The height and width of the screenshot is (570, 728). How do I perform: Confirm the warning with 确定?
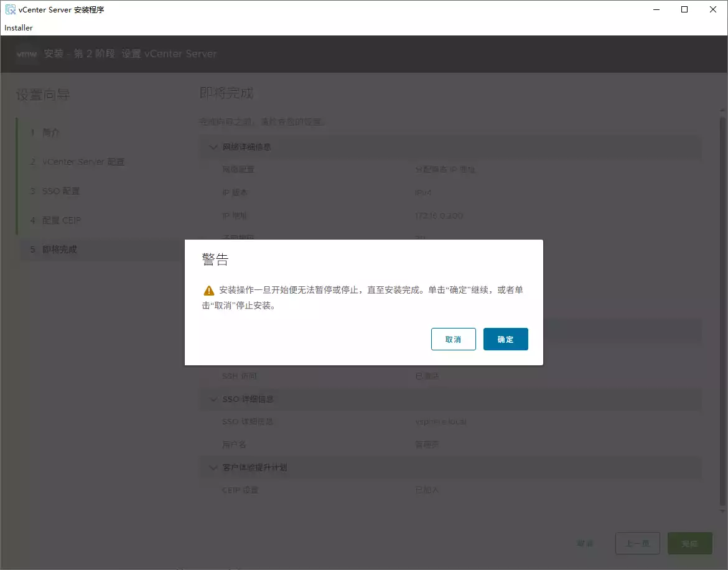click(x=505, y=339)
